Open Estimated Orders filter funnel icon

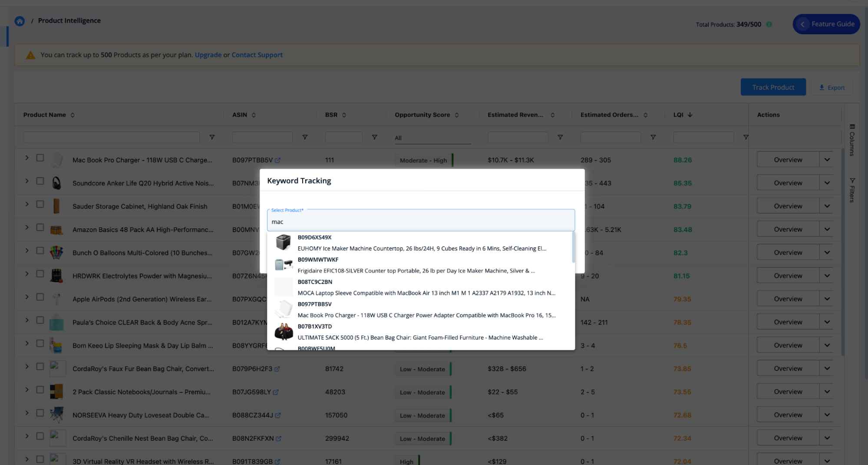(x=653, y=138)
